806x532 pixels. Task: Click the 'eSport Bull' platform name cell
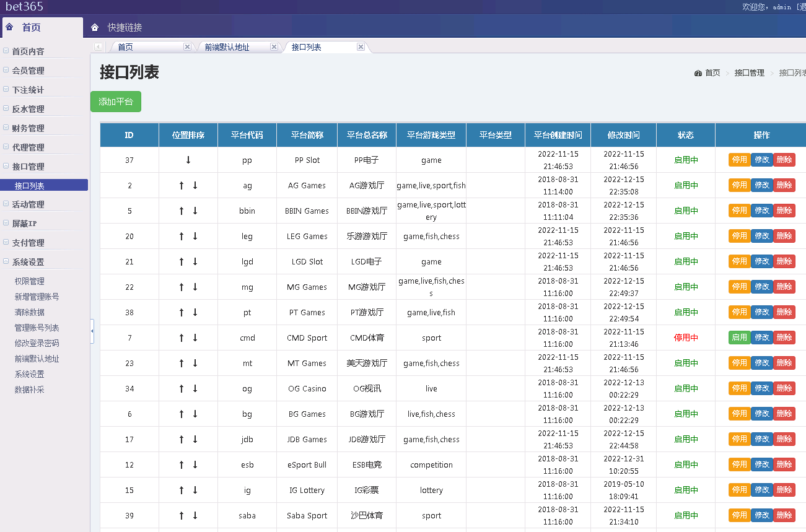pyautogui.click(x=307, y=464)
